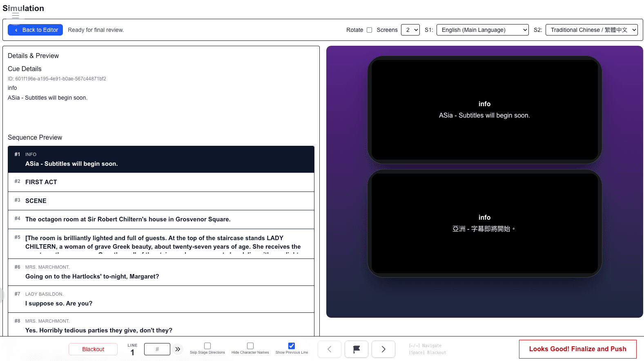644x361 pixels.
Task: Go to previous cue with left chevron
Action: 330,349
